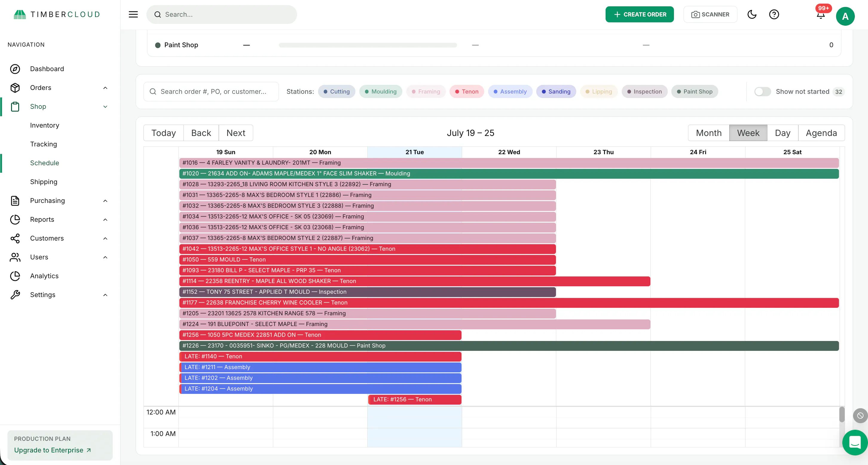Expand the Reports chevron
The height and width of the screenshot is (465, 868).
click(x=105, y=219)
